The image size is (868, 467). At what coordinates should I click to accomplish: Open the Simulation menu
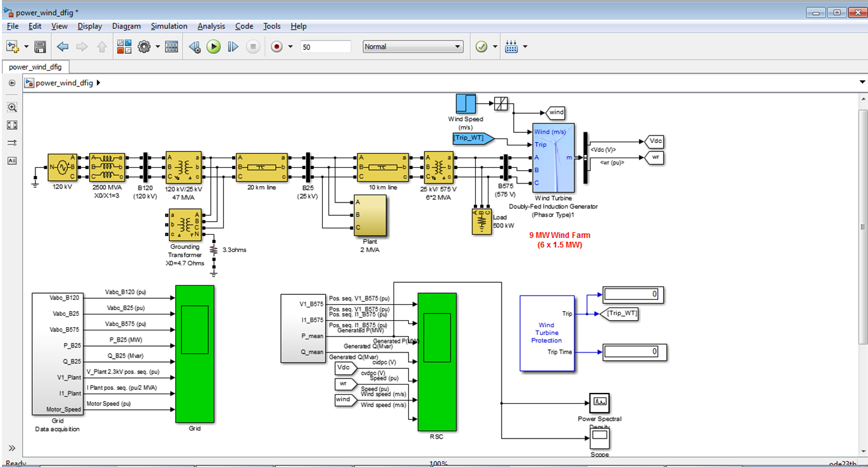click(169, 26)
